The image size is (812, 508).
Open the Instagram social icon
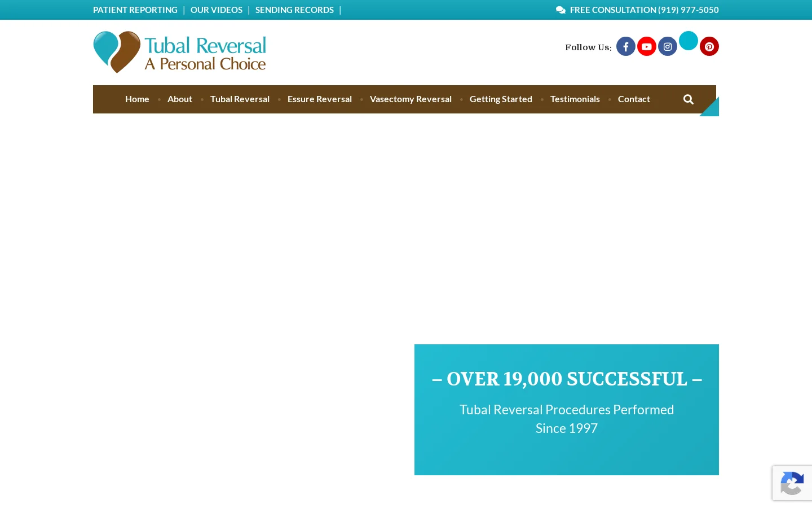click(x=668, y=46)
